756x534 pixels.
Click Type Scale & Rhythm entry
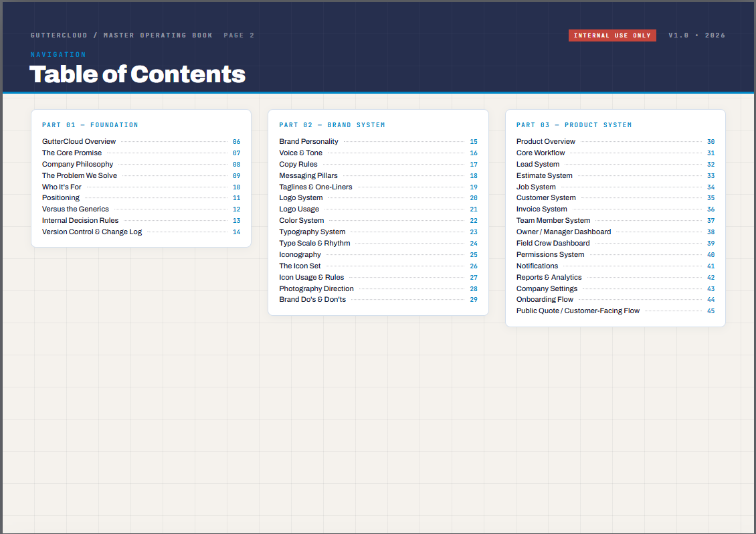click(378, 243)
